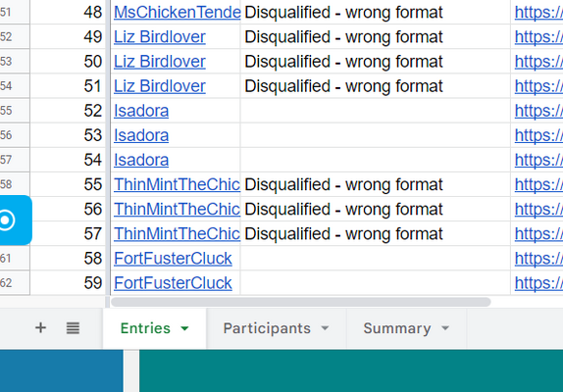This screenshot has height=392, width=563.
Task: Open the Summary tab dropdown arrow
Action: pyautogui.click(x=445, y=328)
